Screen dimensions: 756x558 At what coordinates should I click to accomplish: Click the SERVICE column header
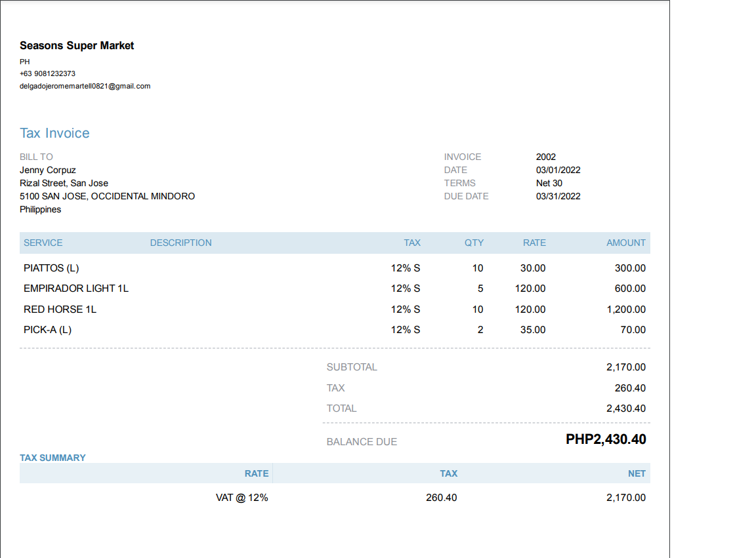click(x=43, y=243)
